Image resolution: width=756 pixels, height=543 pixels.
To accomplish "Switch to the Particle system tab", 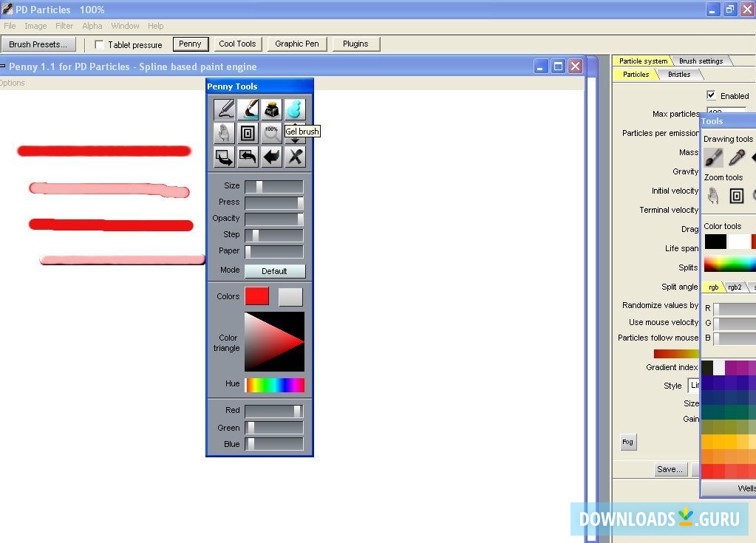I will point(643,61).
